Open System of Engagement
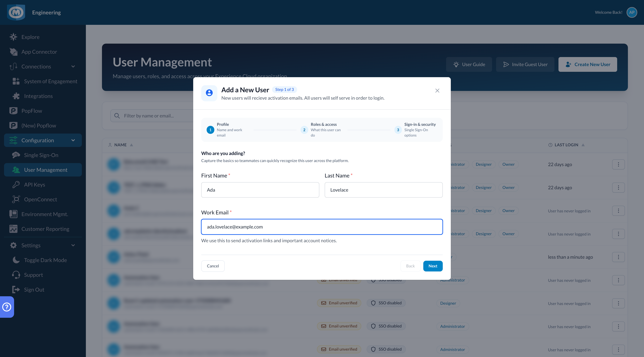644x357 pixels. 45,81
